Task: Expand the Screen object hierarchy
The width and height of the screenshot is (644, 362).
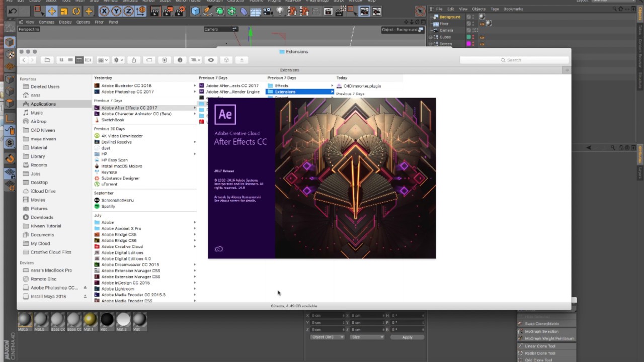Action: 430,44
